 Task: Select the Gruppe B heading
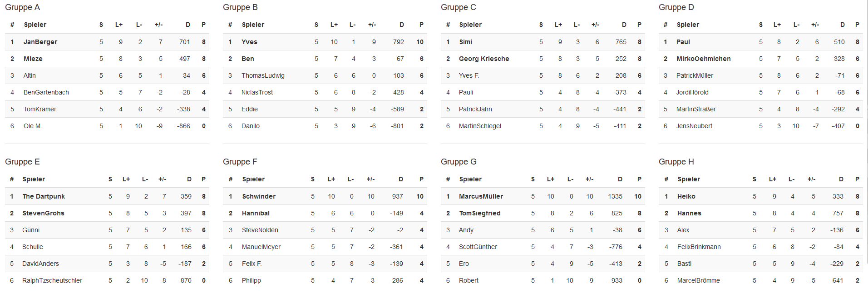[240, 7]
